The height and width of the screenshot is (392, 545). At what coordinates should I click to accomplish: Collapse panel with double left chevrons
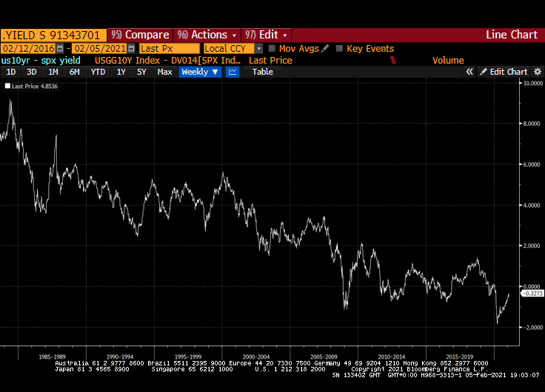pos(469,72)
